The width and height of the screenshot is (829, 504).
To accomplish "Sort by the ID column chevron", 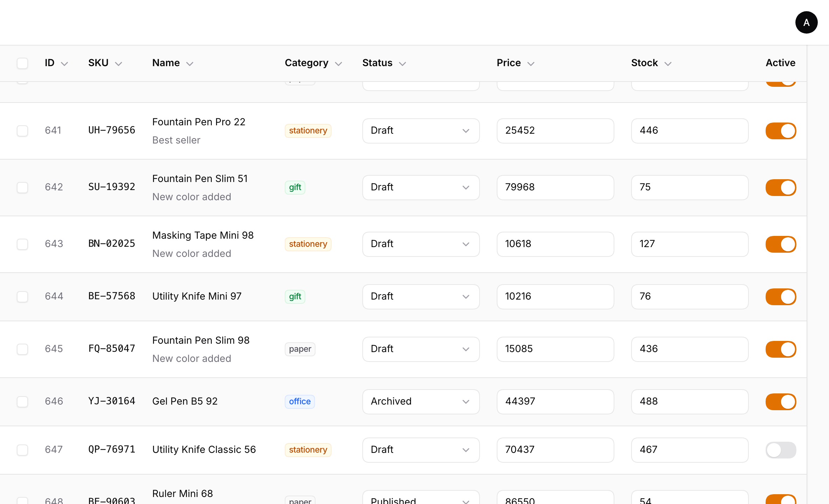I will (64, 64).
